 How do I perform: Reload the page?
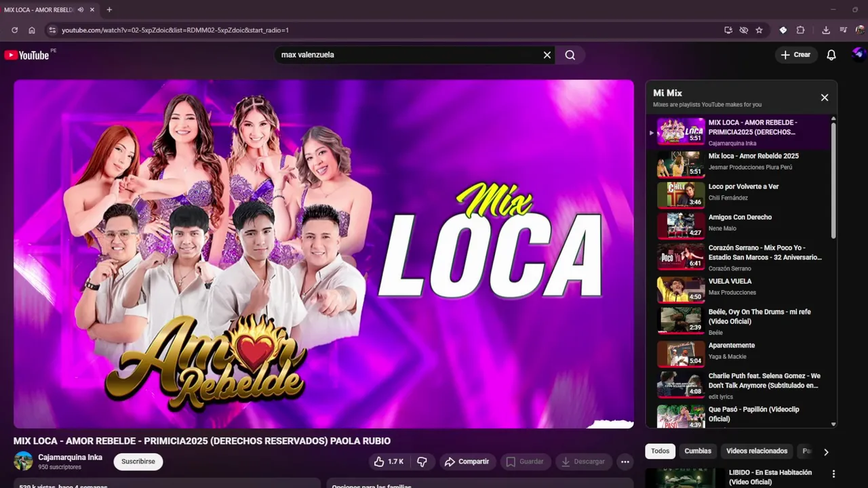click(14, 30)
